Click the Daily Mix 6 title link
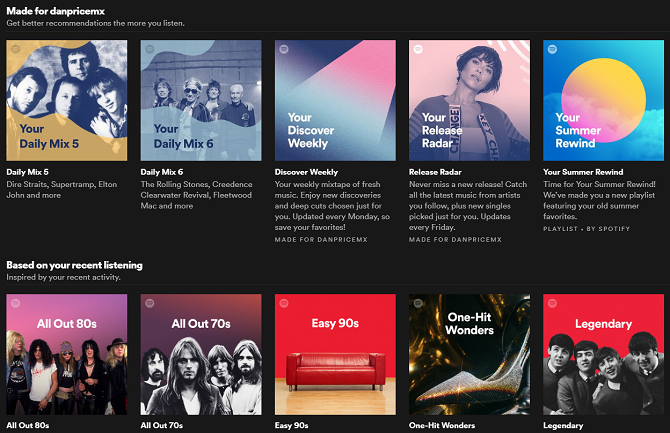The image size is (670, 433). [x=162, y=172]
